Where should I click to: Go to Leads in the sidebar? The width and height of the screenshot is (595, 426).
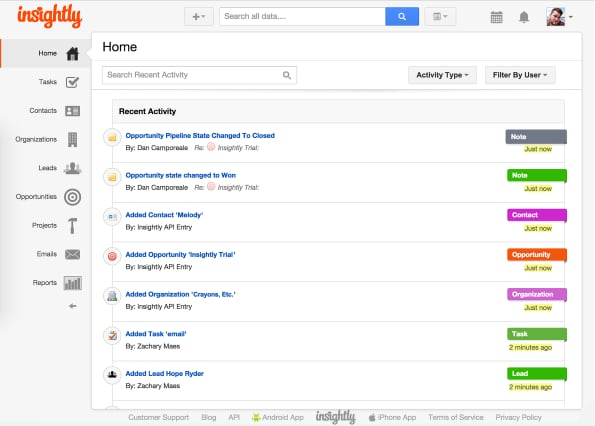coord(47,168)
